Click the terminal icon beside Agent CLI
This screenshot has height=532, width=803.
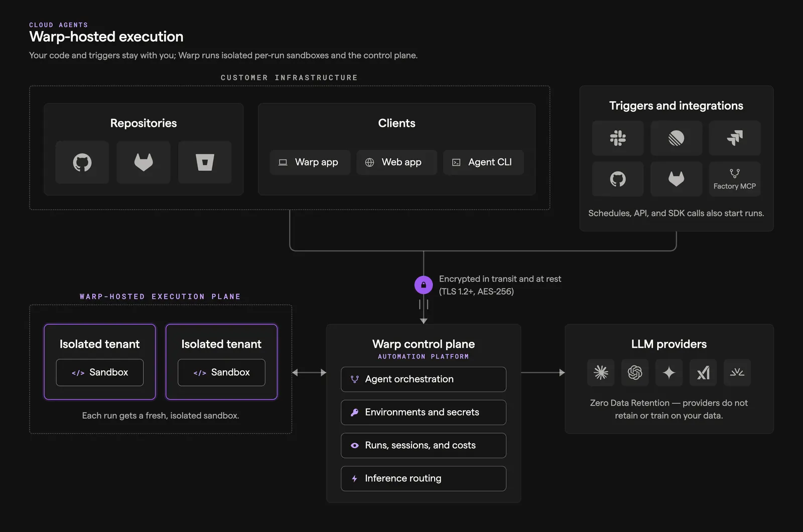(x=456, y=162)
